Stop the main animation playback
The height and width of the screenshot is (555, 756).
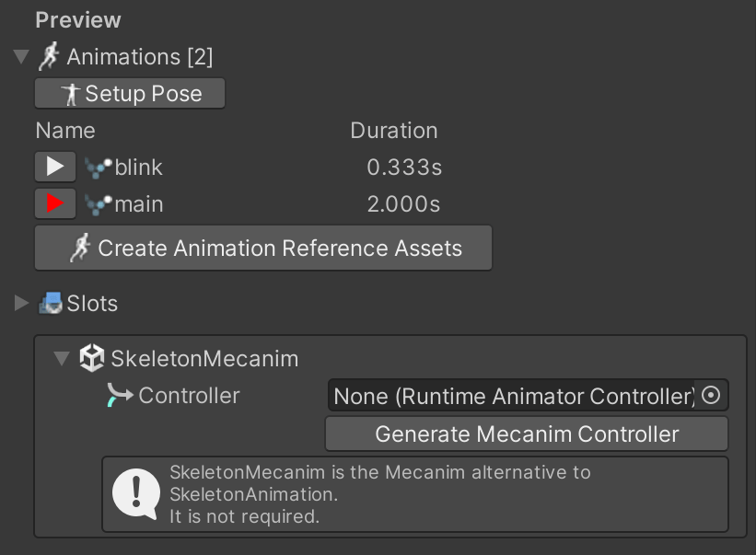coord(55,203)
